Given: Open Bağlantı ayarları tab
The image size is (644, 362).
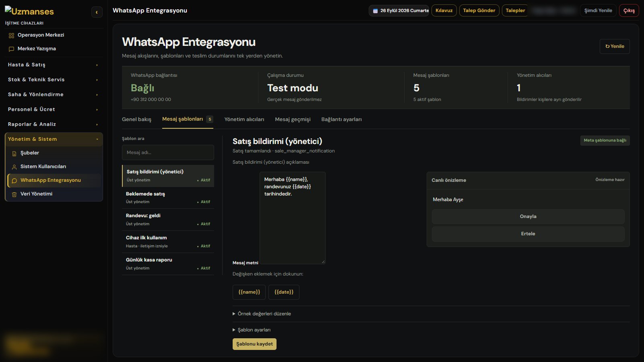Looking at the screenshot, I should (x=341, y=119).
